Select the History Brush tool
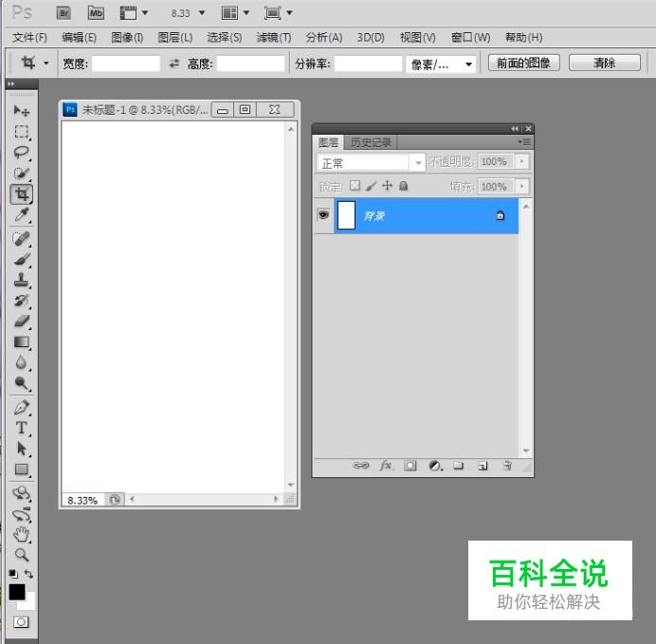The height and width of the screenshot is (644, 656). (22, 301)
